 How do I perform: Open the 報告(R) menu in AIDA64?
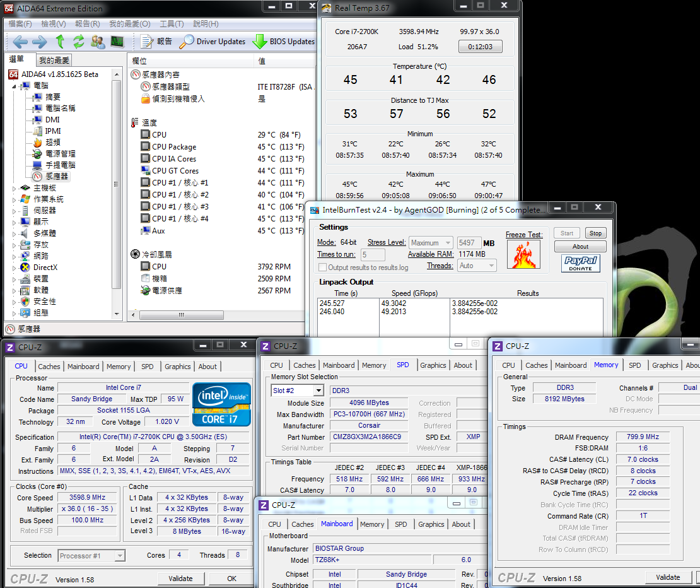88,24
